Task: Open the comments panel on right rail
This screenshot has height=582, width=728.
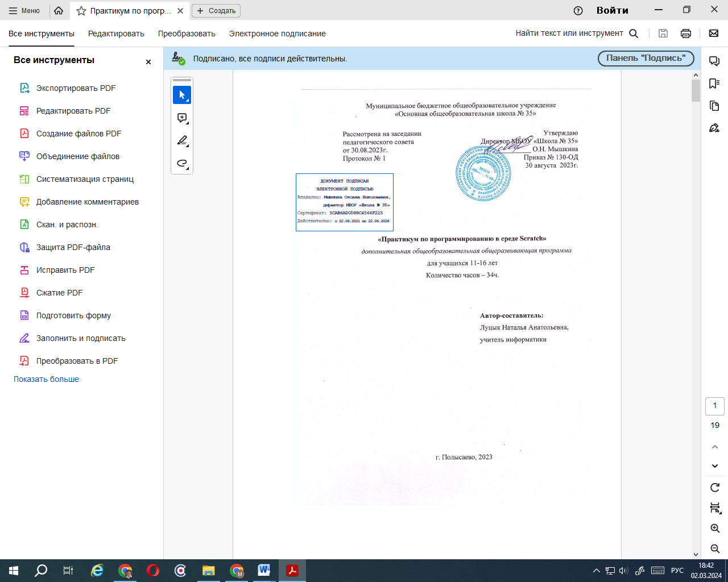Action: tap(714, 61)
